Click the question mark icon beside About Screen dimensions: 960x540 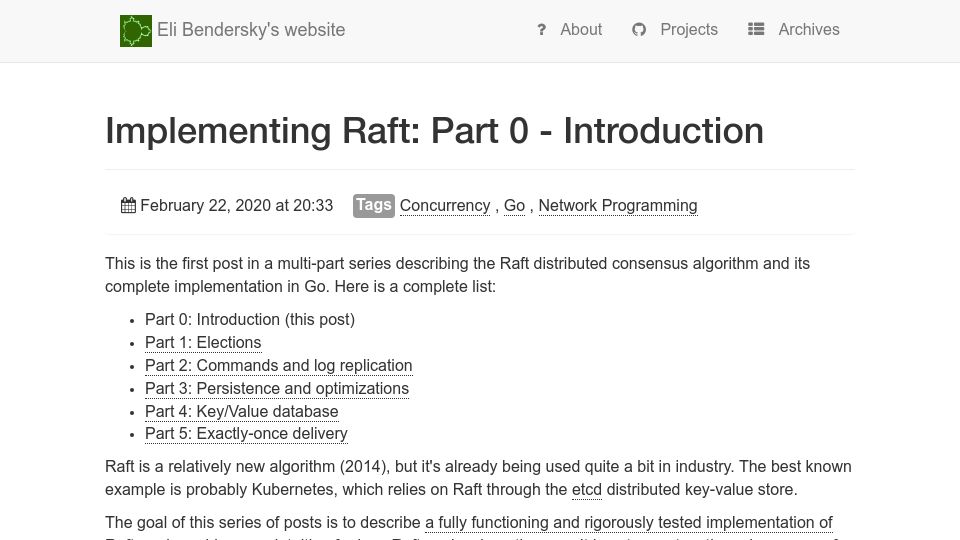point(541,29)
